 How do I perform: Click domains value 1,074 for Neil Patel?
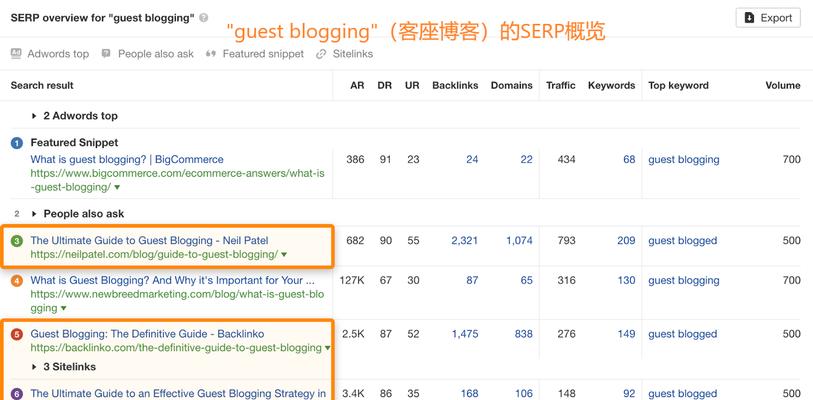520,241
